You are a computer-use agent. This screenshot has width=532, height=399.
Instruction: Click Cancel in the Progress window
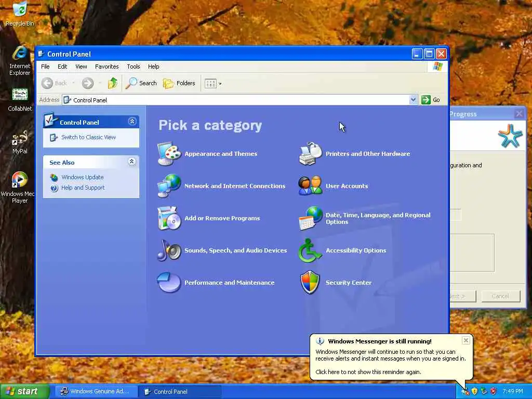[x=500, y=296]
